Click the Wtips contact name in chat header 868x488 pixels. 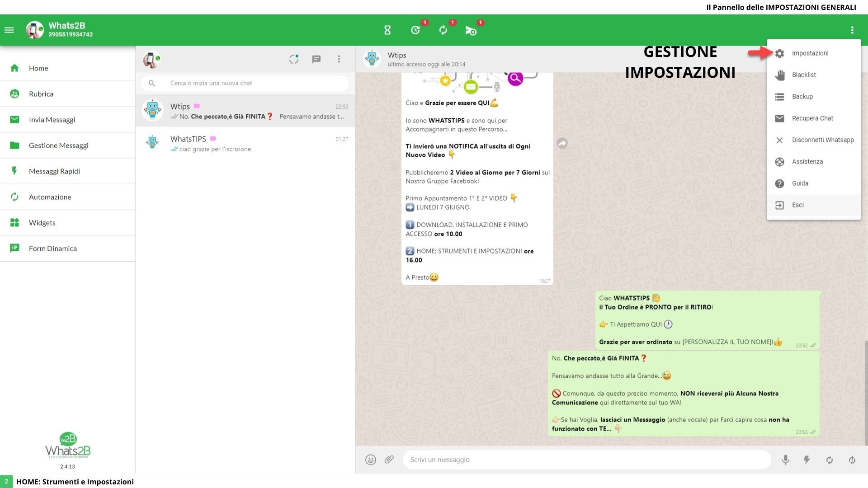pyautogui.click(x=397, y=55)
